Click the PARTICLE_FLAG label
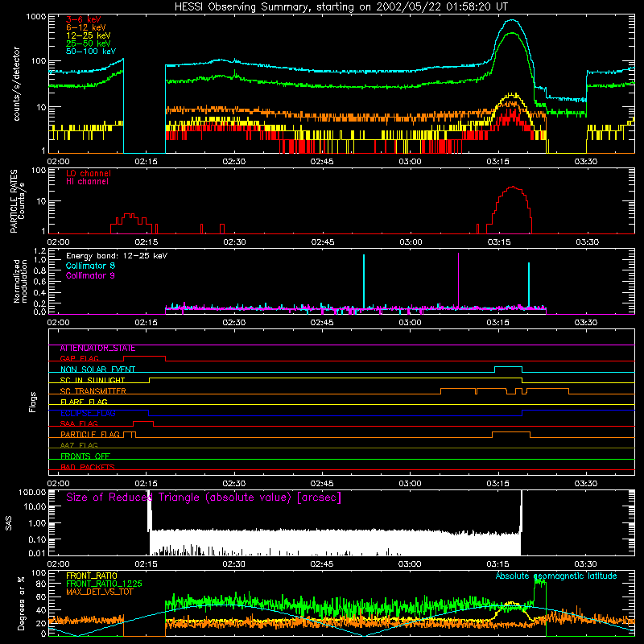This screenshot has height=644, width=644. click(90, 434)
